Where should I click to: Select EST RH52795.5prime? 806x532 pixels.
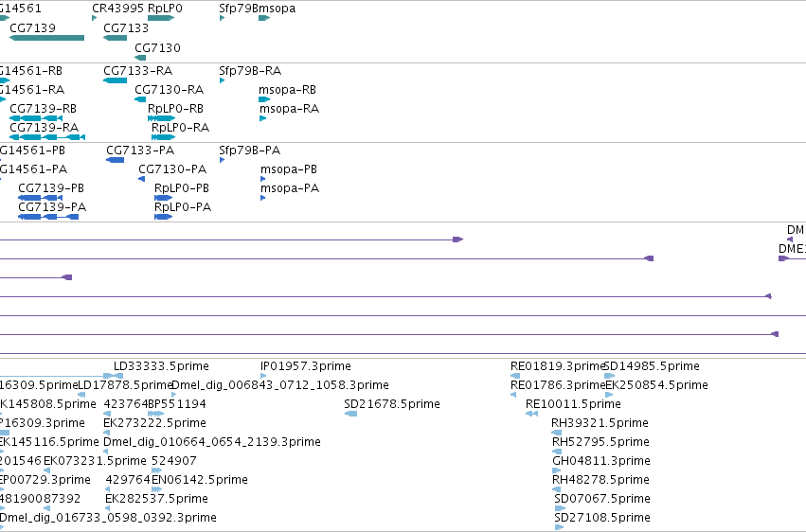[557, 452]
